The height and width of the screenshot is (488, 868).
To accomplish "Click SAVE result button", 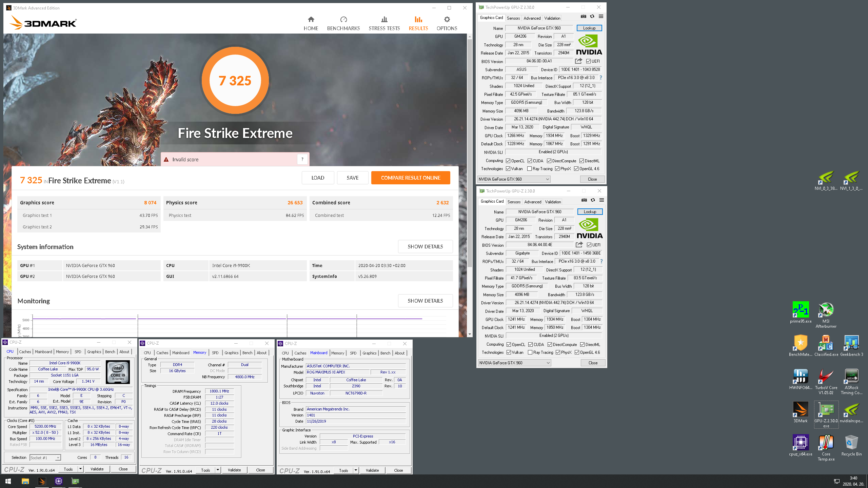I will coord(353,178).
